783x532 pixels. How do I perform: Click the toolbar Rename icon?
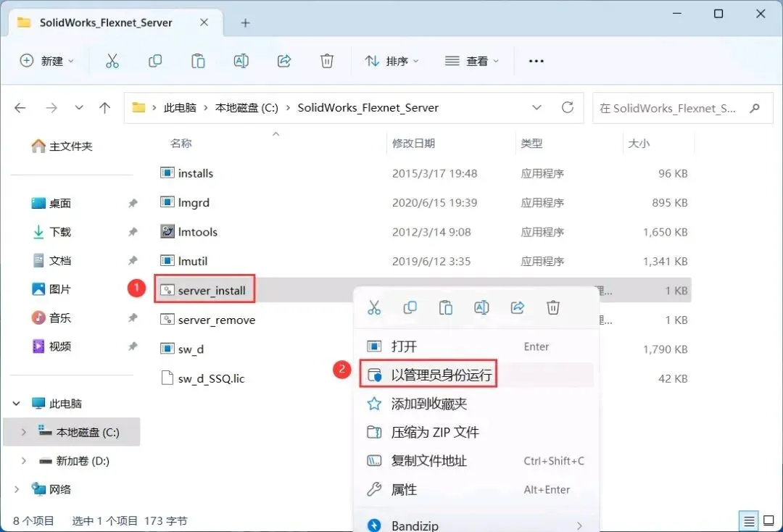241,61
